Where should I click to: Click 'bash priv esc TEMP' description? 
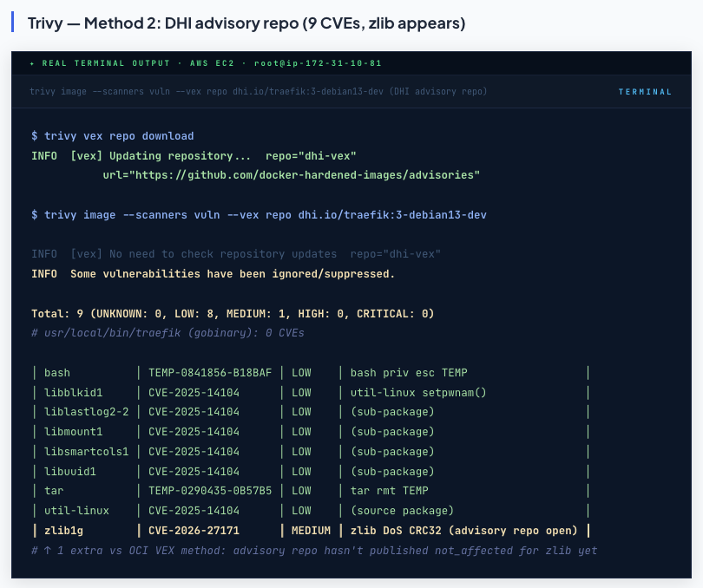tap(409, 373)
